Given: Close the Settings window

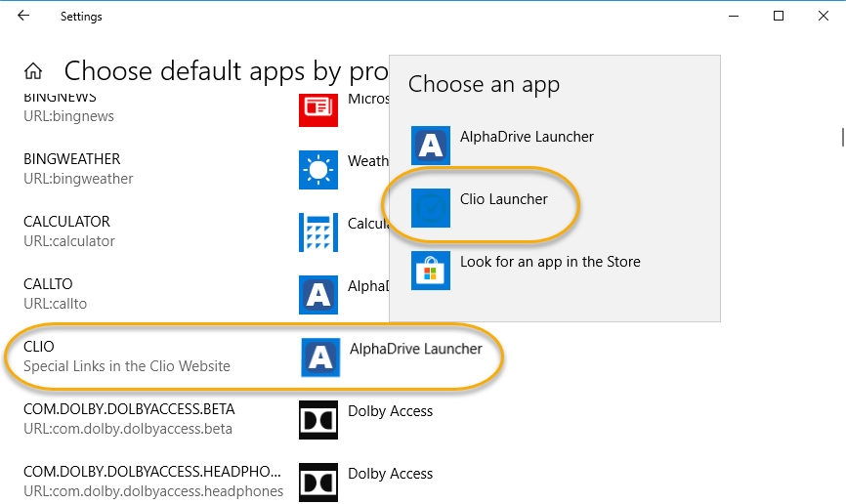Looking at the screenshot, I should (824, 16).
